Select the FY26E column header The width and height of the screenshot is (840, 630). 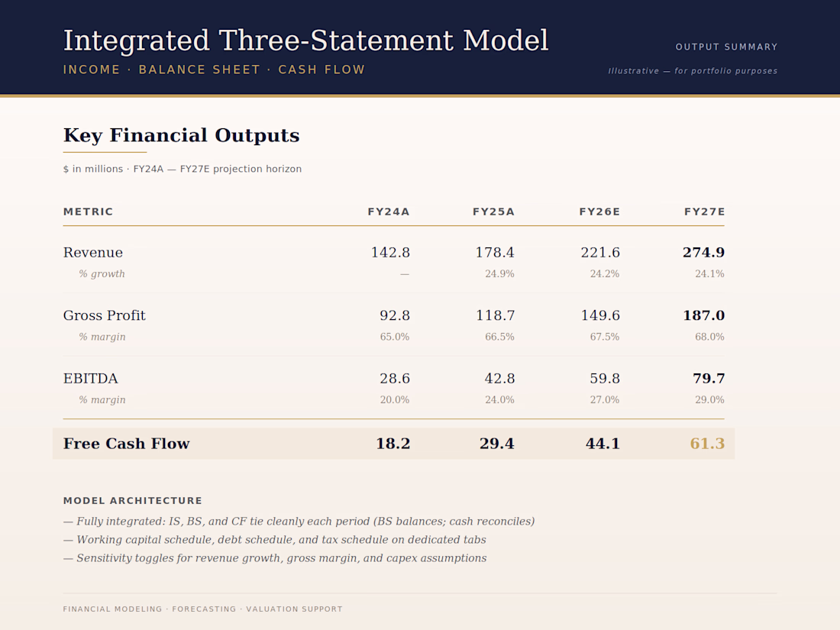(x=599, y=212)
